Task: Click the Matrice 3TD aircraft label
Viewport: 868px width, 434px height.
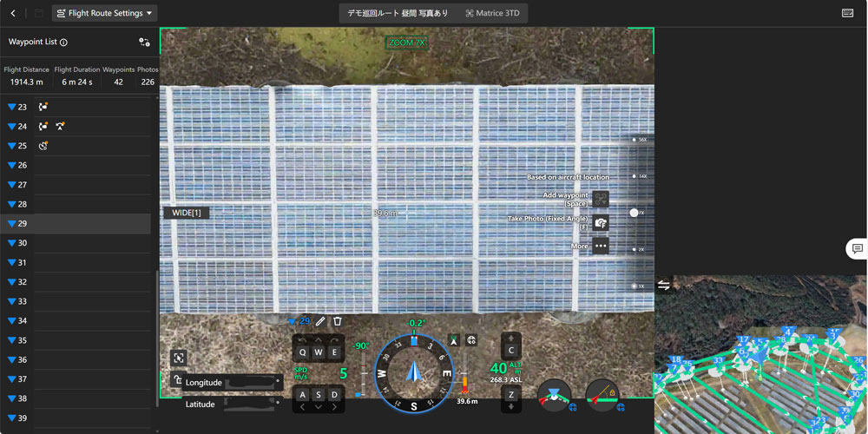Action: pyautogui.click(x=493, y=13)
